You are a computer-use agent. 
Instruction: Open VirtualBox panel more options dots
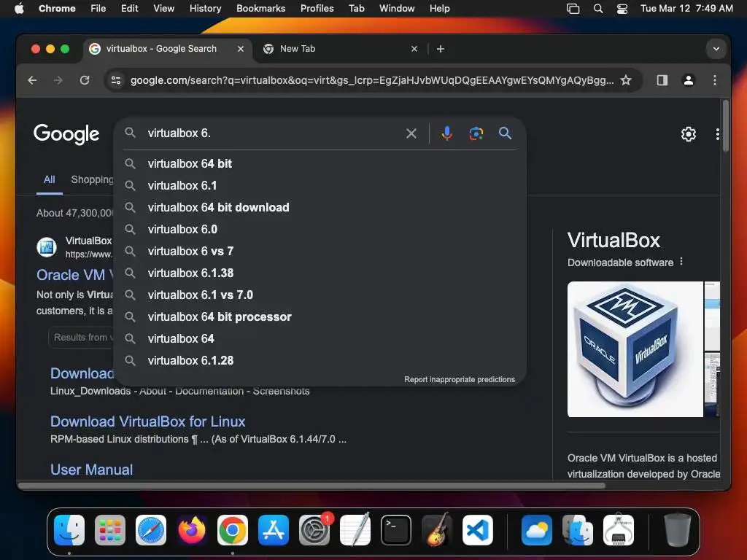pos(681,262)
